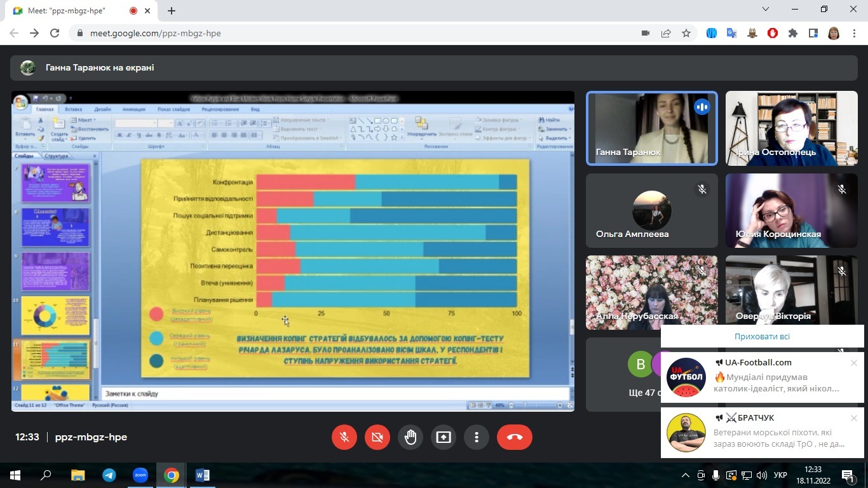Open the UA-Football.com notification
This screenshot has width=868, height=488.
pyautogui.click(x=763, y=377)
